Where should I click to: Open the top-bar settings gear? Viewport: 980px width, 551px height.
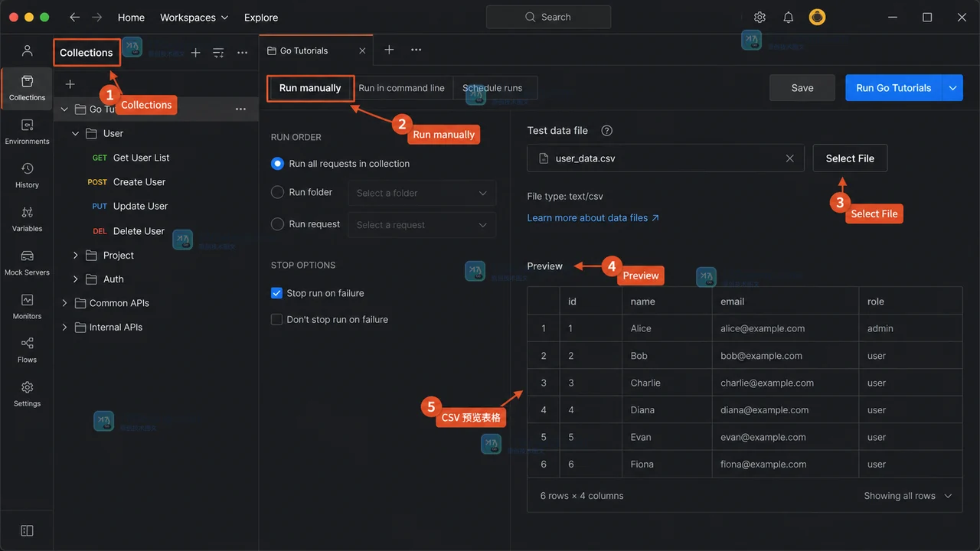click(759, 17)
